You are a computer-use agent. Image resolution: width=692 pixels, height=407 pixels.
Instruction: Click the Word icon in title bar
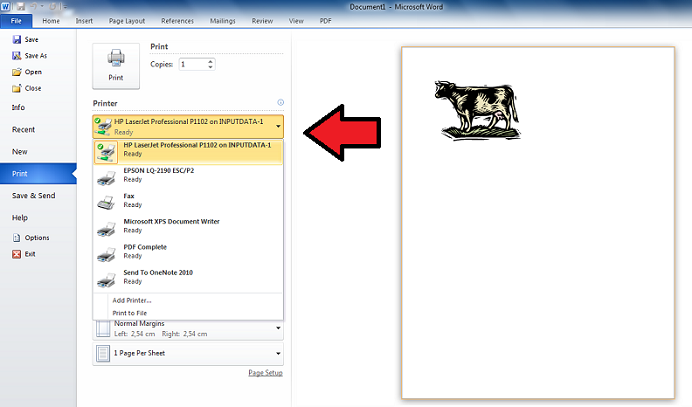tap(5, 7)
